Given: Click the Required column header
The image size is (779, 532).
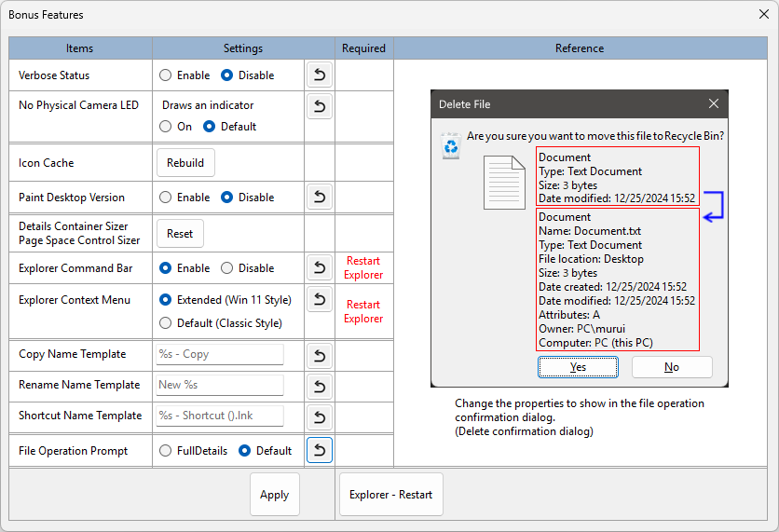Looking at the screenshot, I should 364,48.
